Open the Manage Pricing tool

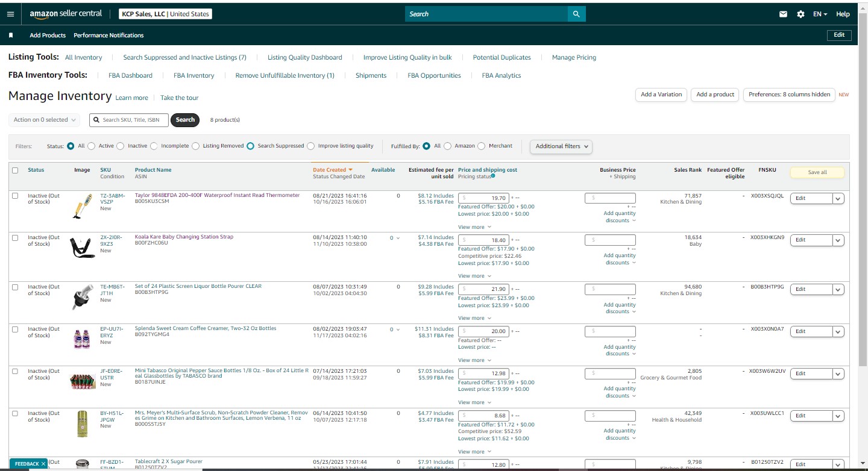[574, 57]
